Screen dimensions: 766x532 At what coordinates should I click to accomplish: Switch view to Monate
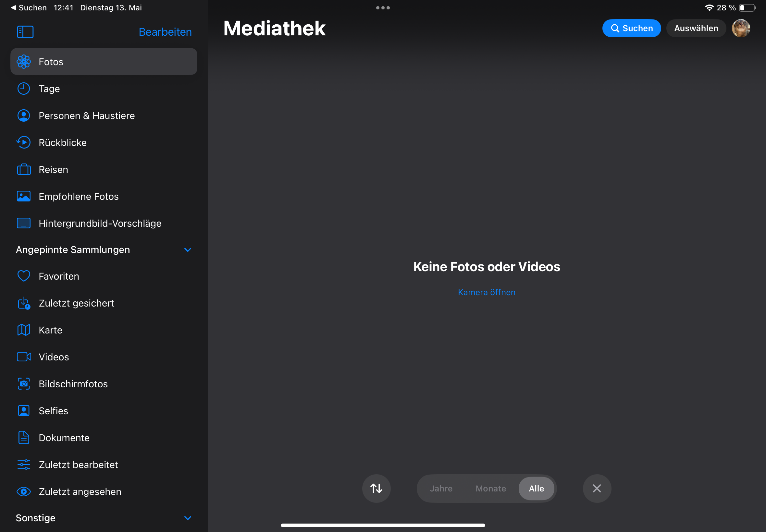(490, 488)
